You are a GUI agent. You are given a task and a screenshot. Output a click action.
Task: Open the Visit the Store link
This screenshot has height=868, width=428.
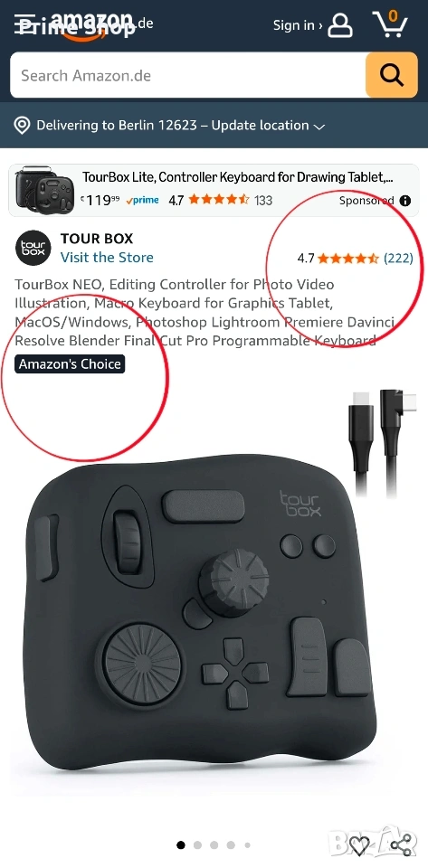(x=107, y=258)
